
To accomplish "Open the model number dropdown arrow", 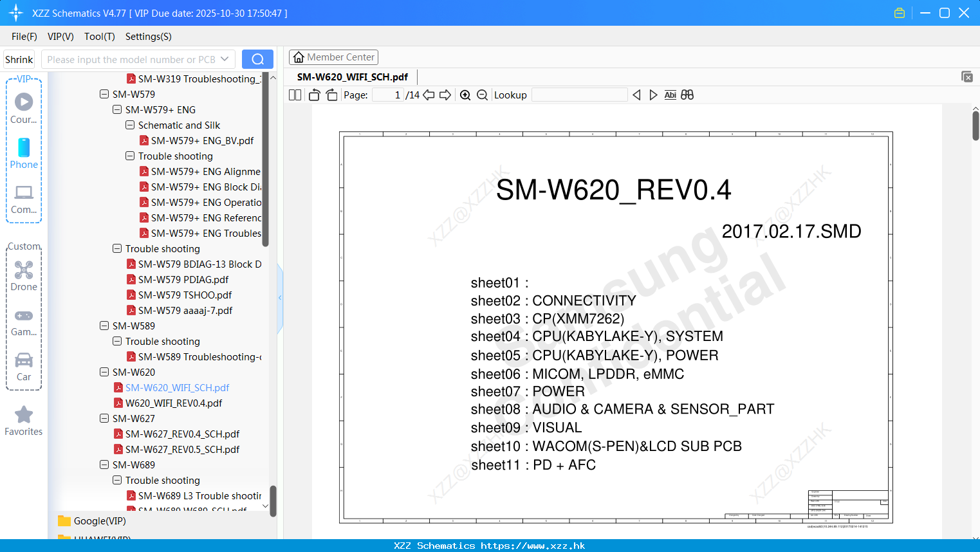I will click(x=225, y=59).
